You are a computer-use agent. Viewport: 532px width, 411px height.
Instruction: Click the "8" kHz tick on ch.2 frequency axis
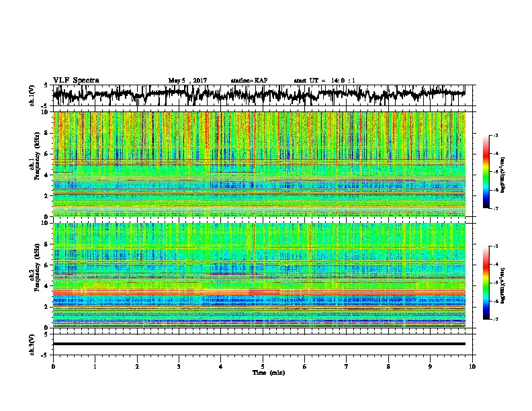tap(46, 244)
